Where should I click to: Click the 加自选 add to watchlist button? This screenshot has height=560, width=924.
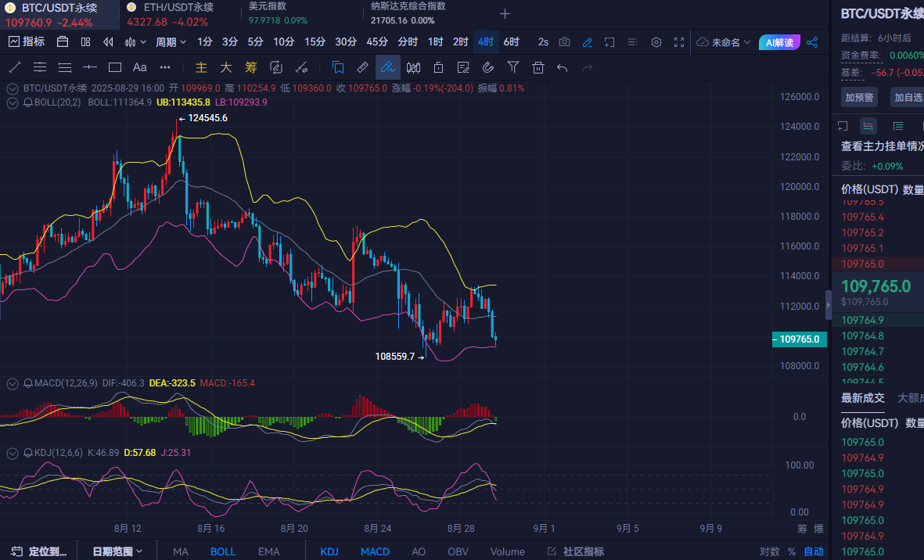(908, 97)
